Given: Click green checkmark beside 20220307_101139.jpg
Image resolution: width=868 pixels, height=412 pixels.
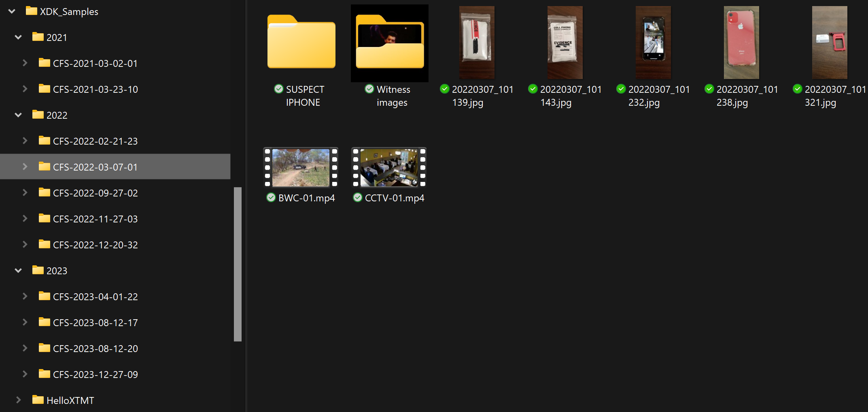Looking at the screenshot, I should 445,89.
